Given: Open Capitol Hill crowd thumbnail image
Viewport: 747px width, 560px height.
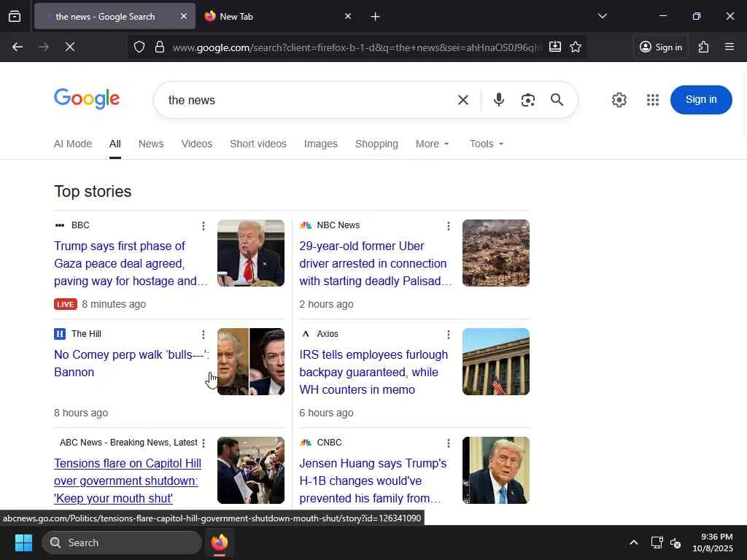Looking at the screenshot, I should coord(251,470).
